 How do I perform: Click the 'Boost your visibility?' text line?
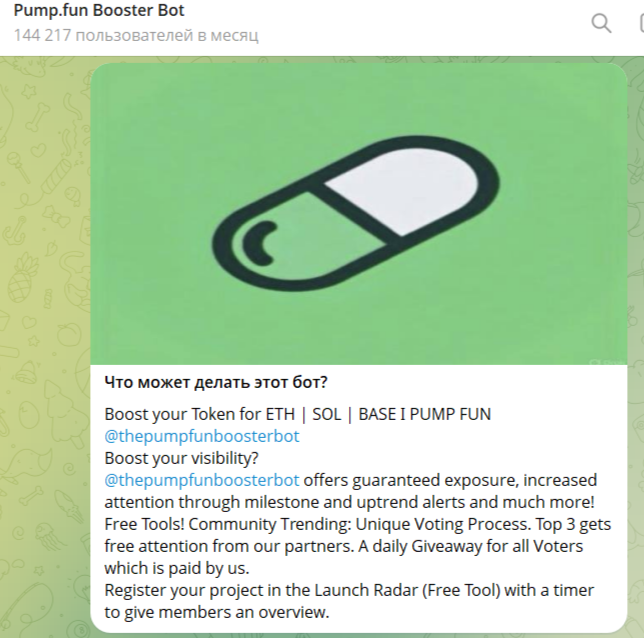(182, 458)
